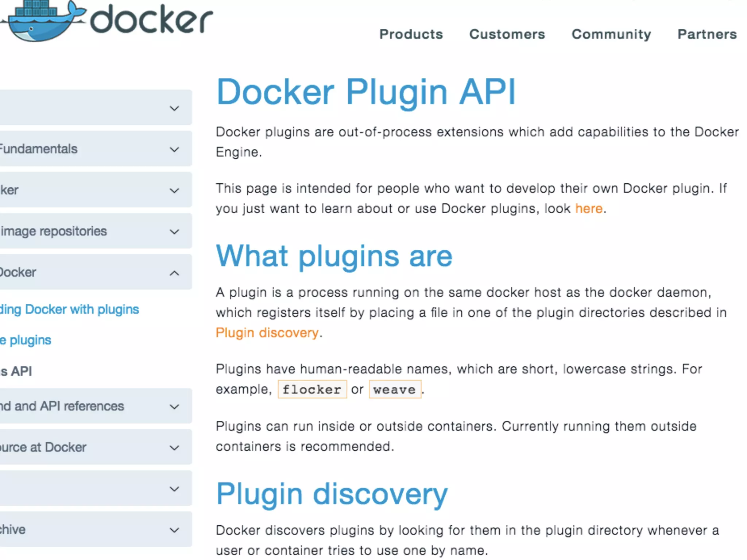
Task: Follow the orange 'here' link
Action: click(589, 209)
